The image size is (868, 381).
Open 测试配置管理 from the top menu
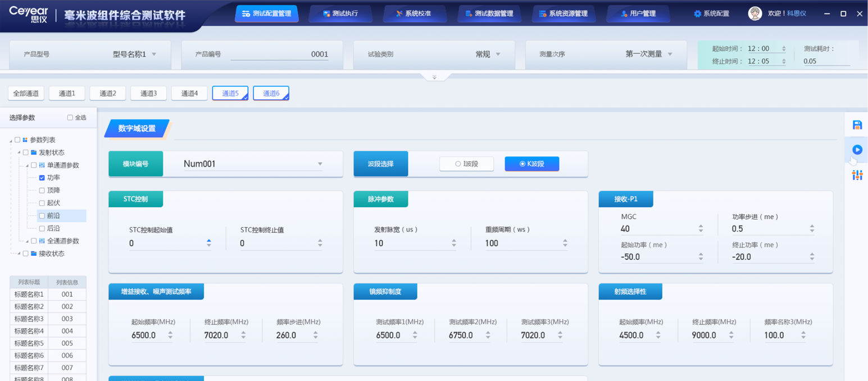tap(267, 13)
